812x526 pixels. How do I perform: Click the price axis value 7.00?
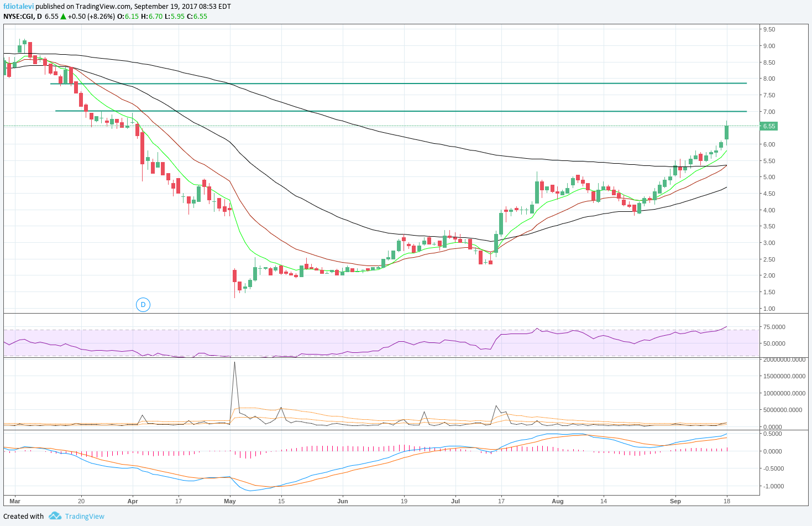[769, 112]
